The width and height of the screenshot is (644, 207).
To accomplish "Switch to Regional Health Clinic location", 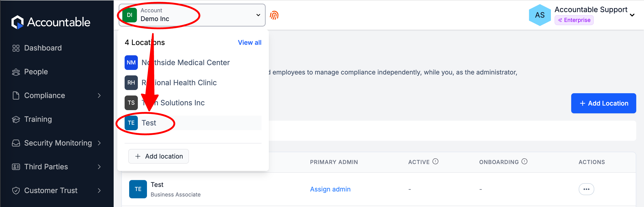I will pos(193,83).
